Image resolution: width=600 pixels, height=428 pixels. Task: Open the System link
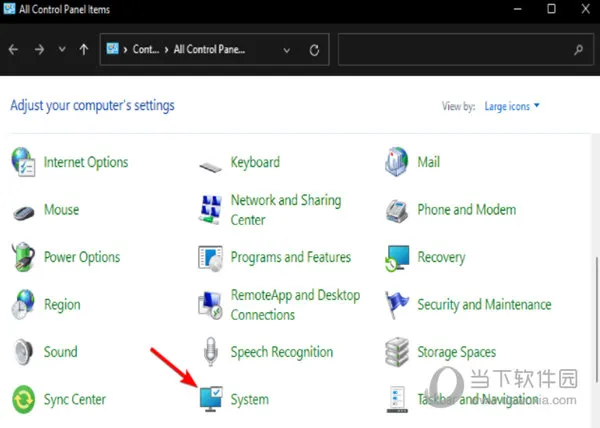click(249, 400)
